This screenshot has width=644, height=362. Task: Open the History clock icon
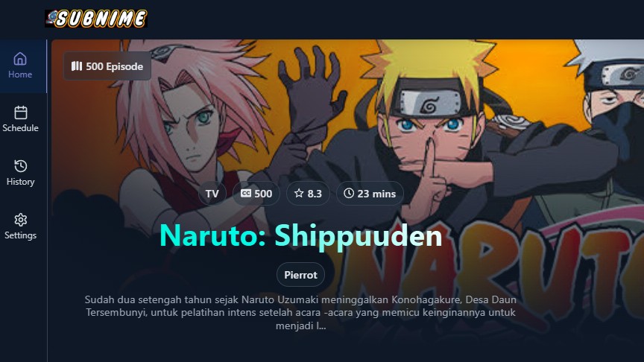point(21,166)
